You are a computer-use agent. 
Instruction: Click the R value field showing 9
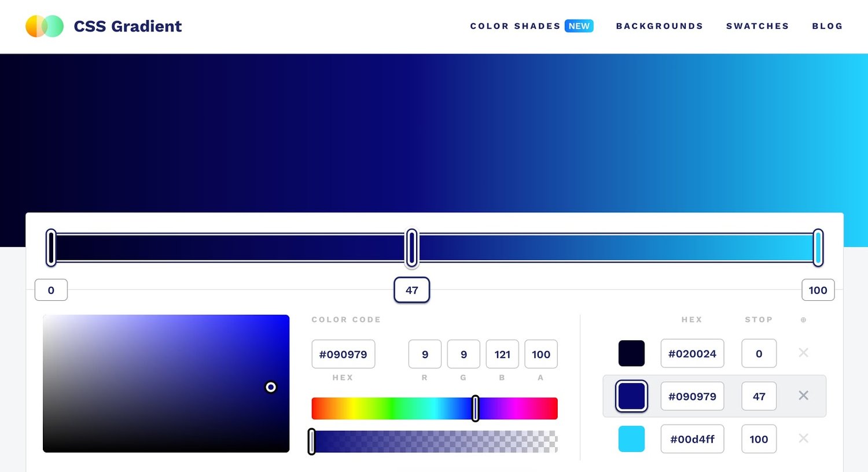[425, 354]
